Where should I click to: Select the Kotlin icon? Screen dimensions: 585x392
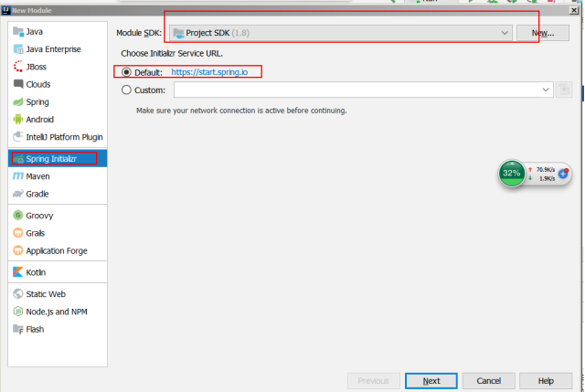click(18, 272)
